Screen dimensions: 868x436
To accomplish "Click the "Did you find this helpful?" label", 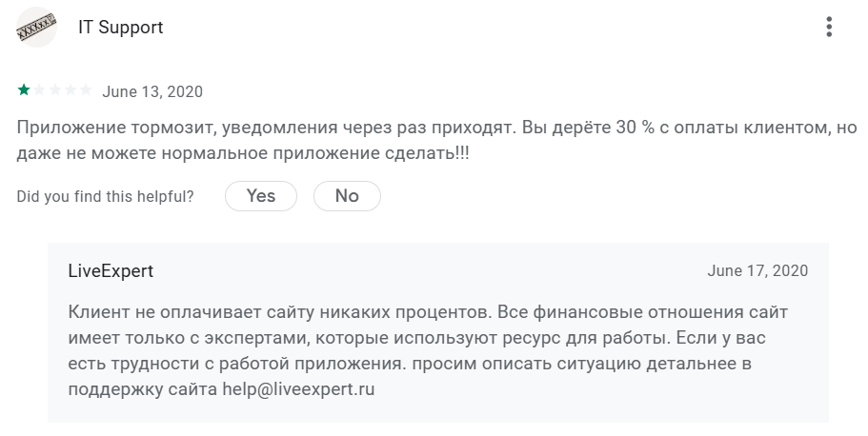I will click(x=106, y=196).
